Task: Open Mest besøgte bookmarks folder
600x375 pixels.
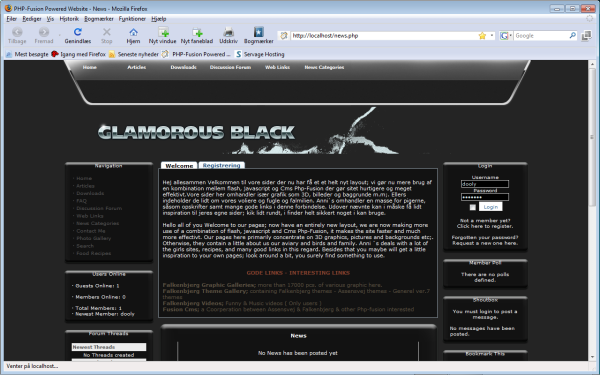Action: point(28,54)
